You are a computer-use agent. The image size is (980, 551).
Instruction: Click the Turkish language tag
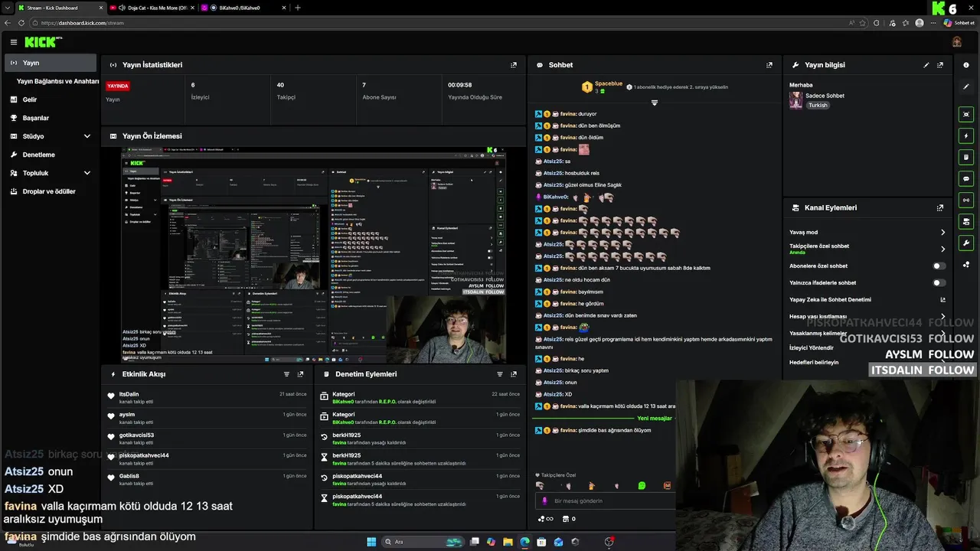coord(818,105)
